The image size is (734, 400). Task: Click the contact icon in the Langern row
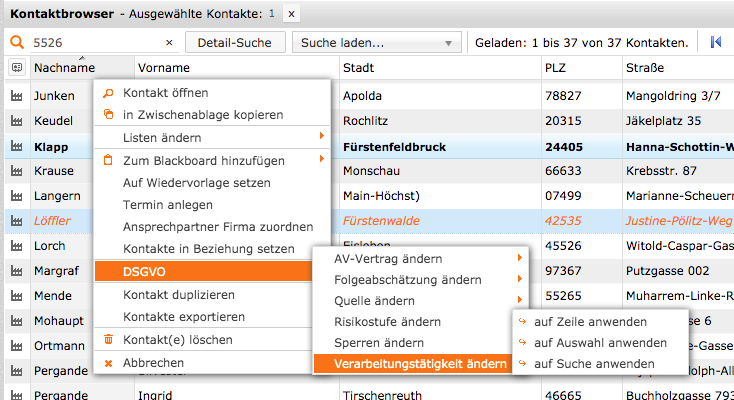16,196
